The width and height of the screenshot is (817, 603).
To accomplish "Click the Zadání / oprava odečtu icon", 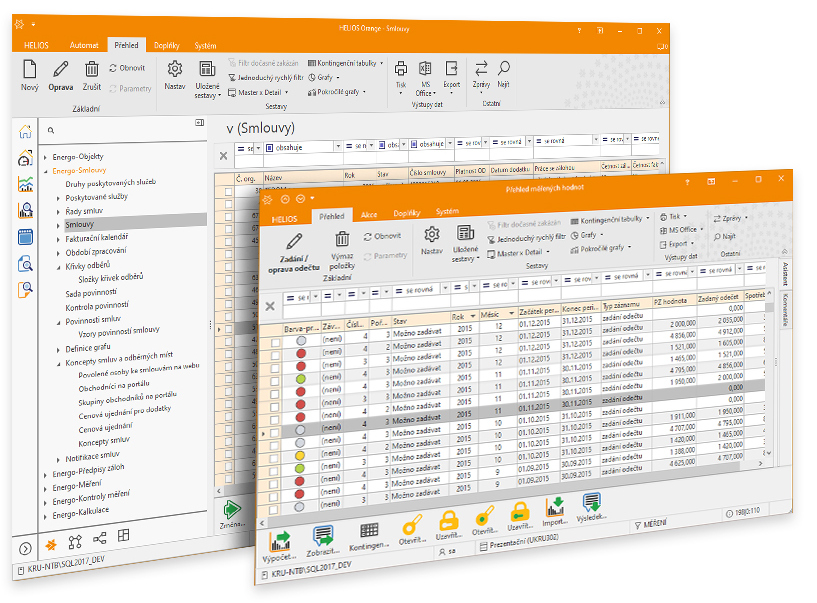I will (294, 241).
